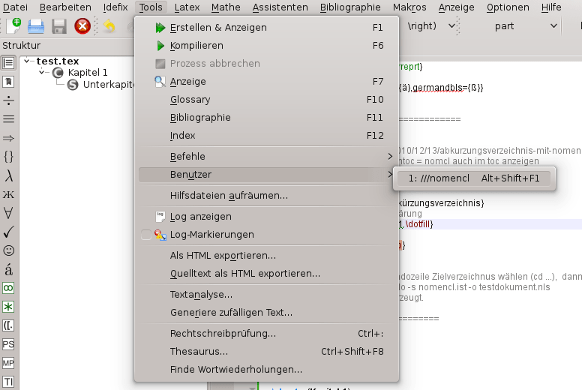
Task: Open the checkmark misc text symbols panel
Action: coord(8,232)
